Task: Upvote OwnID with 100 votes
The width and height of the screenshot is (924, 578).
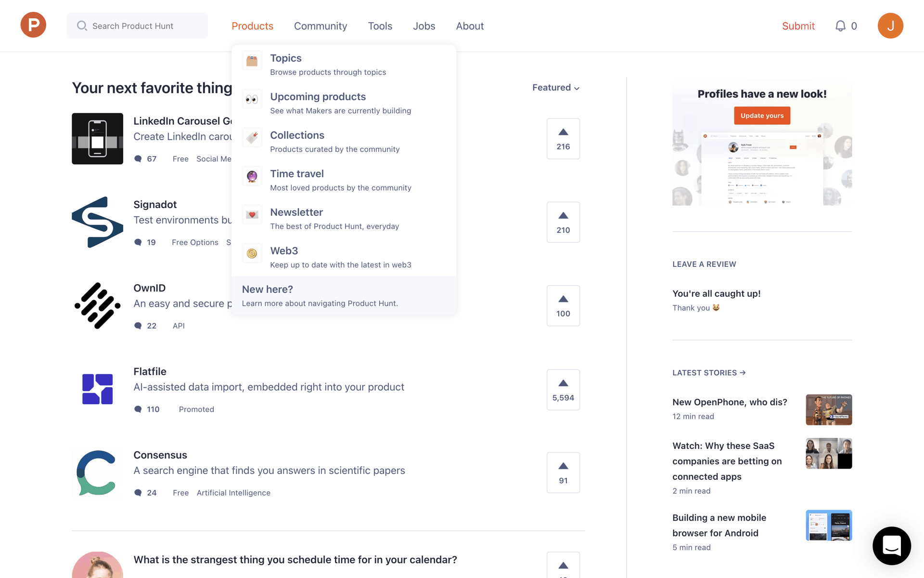Action: (563, 306)
